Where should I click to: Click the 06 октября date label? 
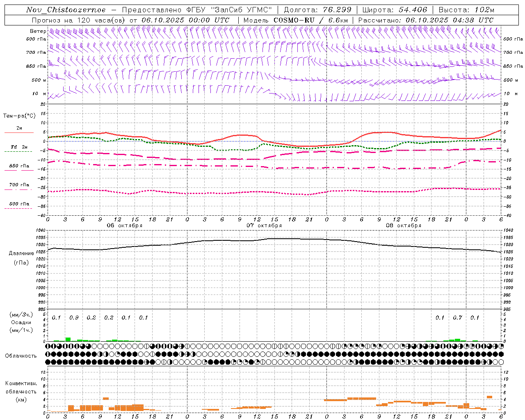point(125,226)
